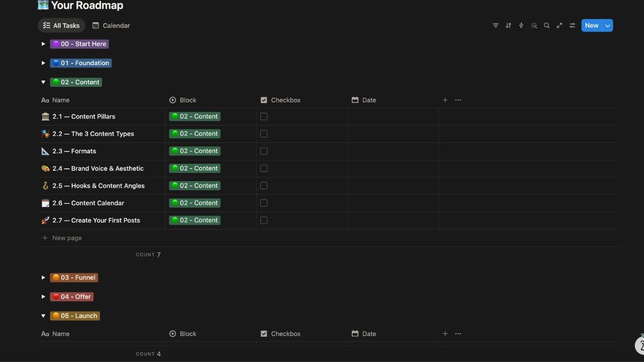Screen dimensions: 644x362
Task: Select the All Tasks view tab
Action: pyautogui.click(x=61, y=25)
